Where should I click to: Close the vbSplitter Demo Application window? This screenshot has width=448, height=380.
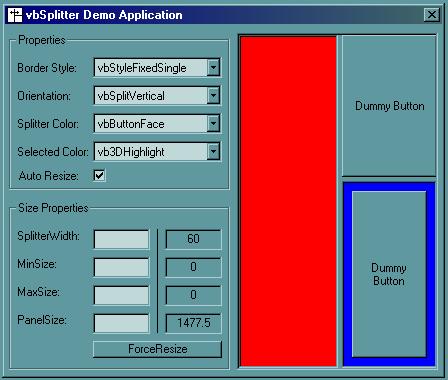pos(432,15)
